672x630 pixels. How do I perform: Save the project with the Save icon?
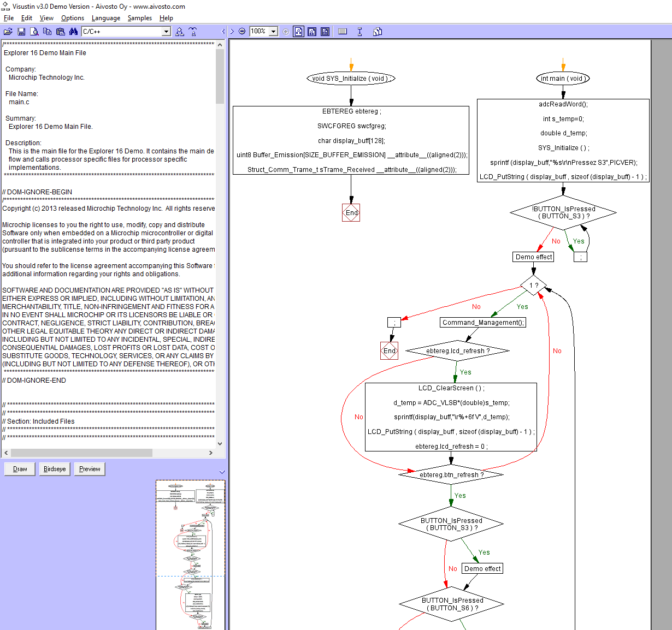[21, 31]
